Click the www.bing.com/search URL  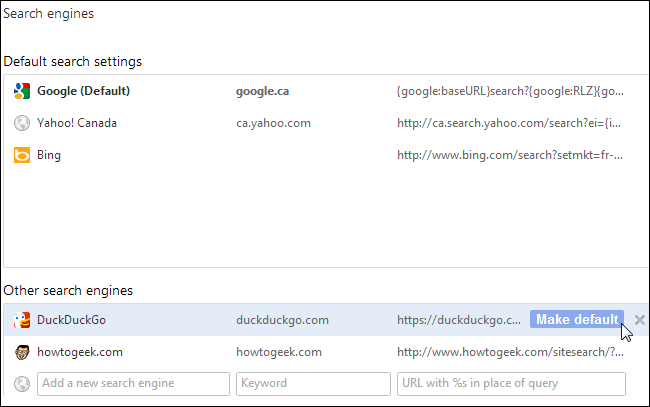(510, 155)
